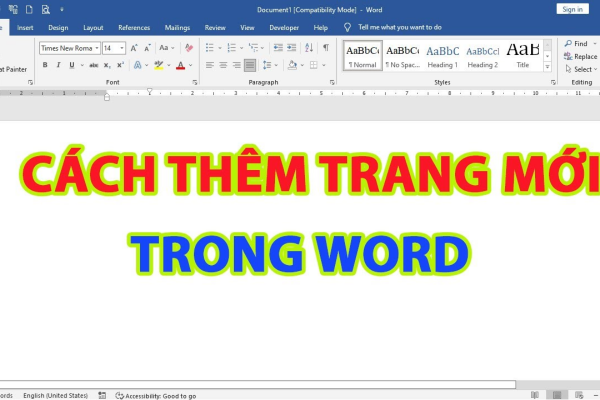This screenshot has width=600, height=400.
Task: Expand font color dropdown arrow
Action: [190, 65]
